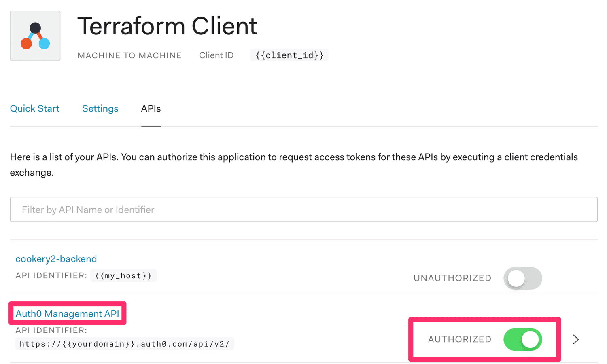Select the APIs tab
The image size is (607, 364).
point(151,108)
